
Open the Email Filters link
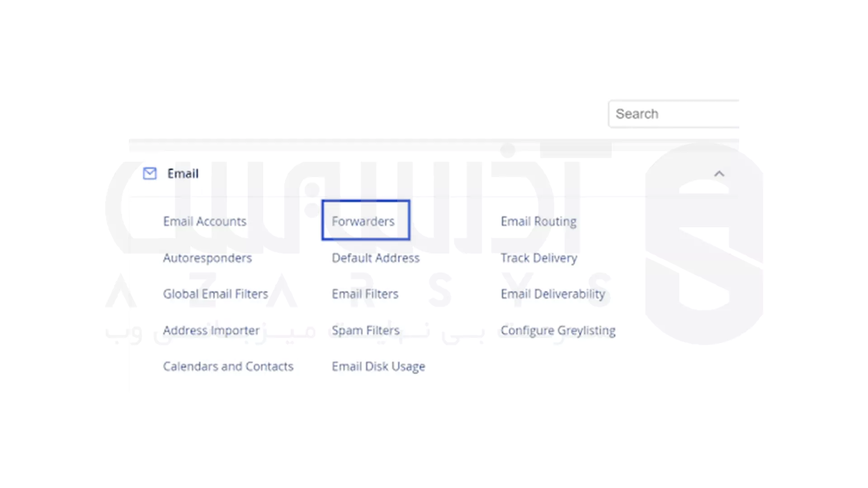coord(365,294)
